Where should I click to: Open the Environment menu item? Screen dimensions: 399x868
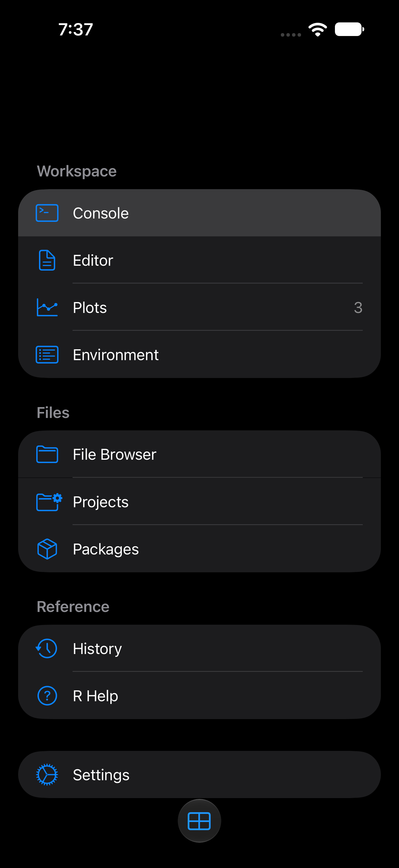[x=199, y=354]
